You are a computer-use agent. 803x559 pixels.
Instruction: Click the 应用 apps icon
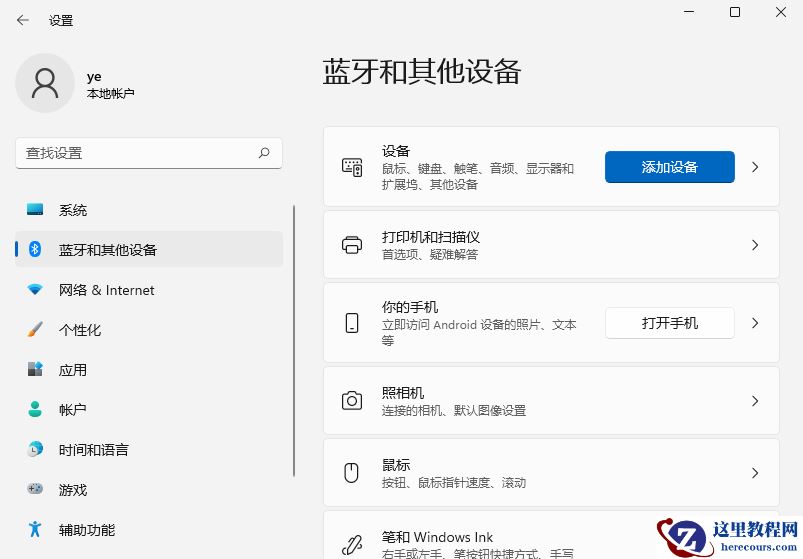tap(35, 369)
